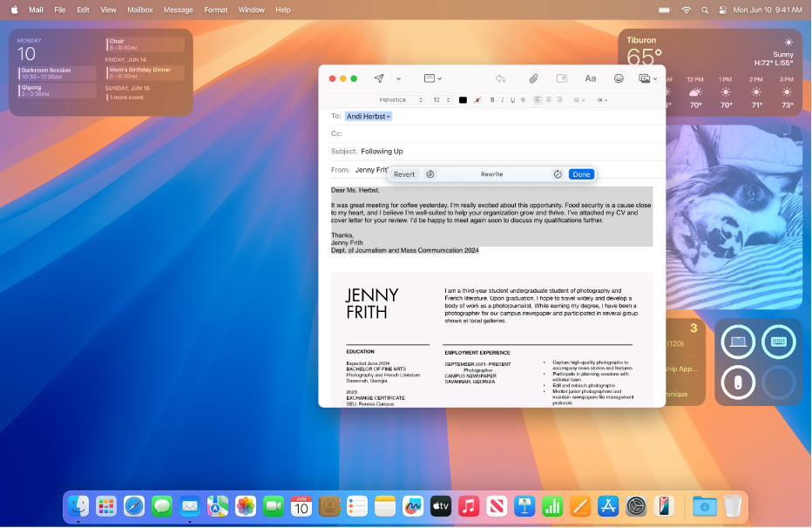Open the list style dropdown
The height and width of the screenshot is (528, 812).
point(579,100)
